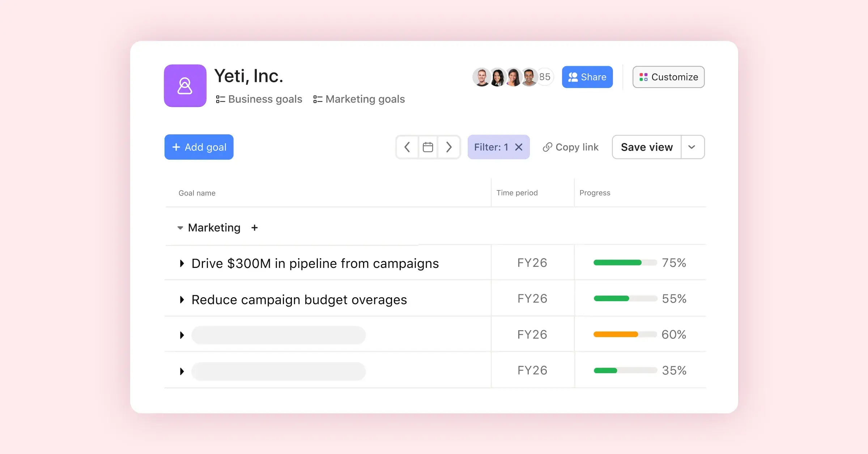
Task: Click the Customize panel icon
Action: pyautogui.click(x=643, y=77)
